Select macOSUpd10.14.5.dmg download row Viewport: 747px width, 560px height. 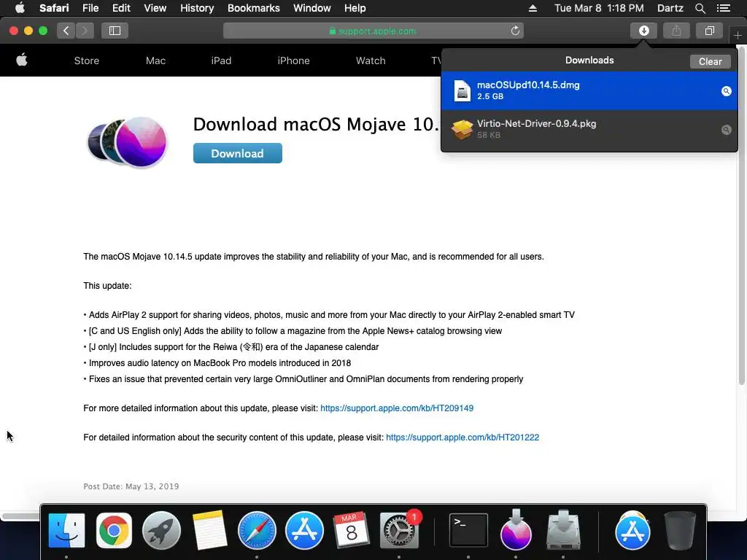click(589, 90)
